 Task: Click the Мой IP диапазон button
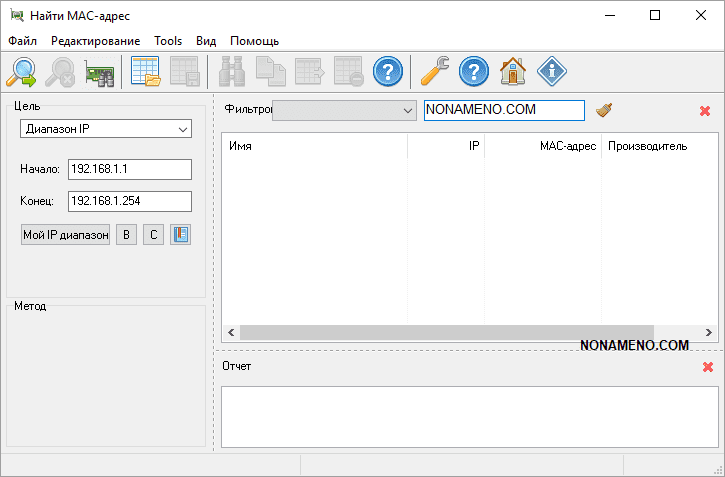click(65, 235)
